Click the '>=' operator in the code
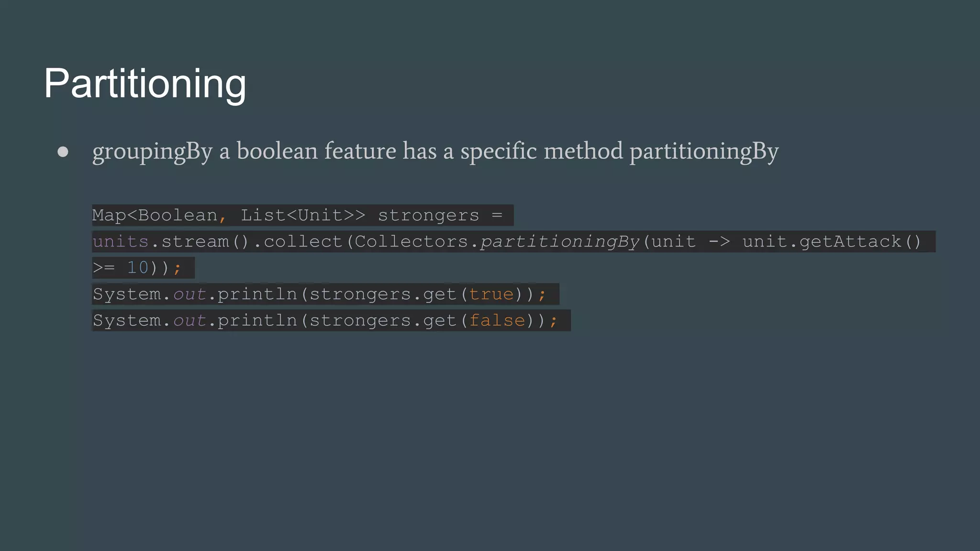Image resolution: width=980 pixels, height=551 pixels. (104, 268)
